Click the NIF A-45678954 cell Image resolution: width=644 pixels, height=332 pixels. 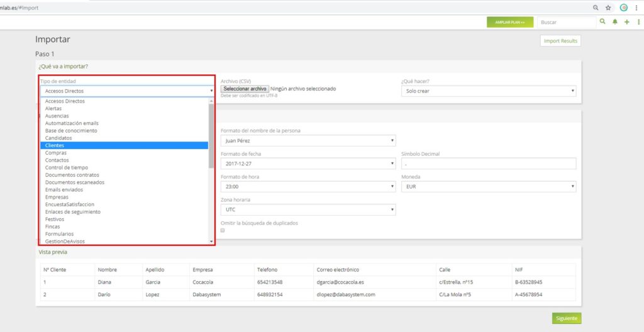(543, 295)
